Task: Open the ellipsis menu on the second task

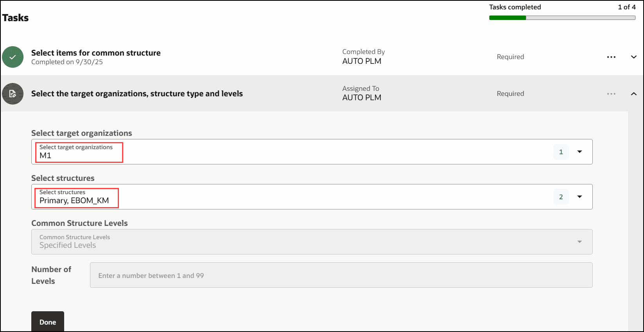Action: coord(611,94)
